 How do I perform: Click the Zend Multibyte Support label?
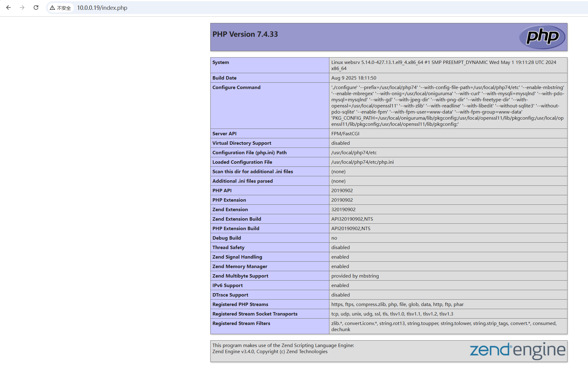pos(240,276)
